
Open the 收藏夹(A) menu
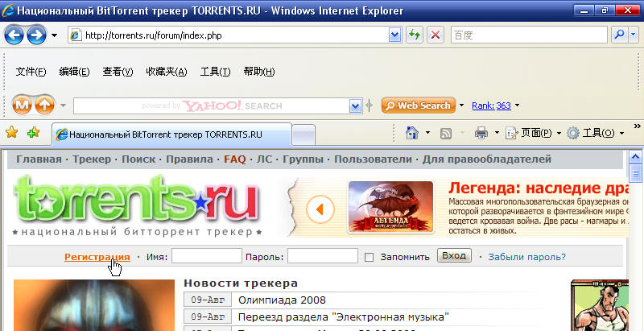[x=167, y=72]
